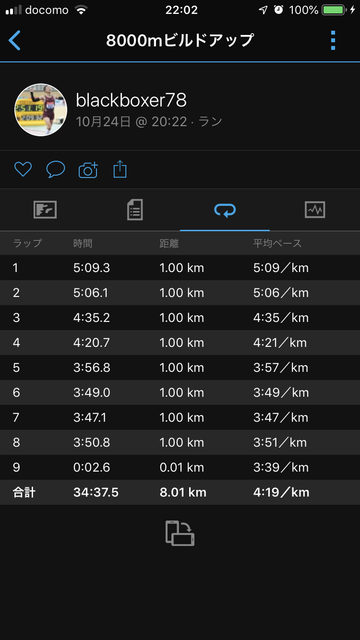This screenshot has width=360, height=640.
Task: Switch to the overview map tab
Action: click(x=45, y=210)
